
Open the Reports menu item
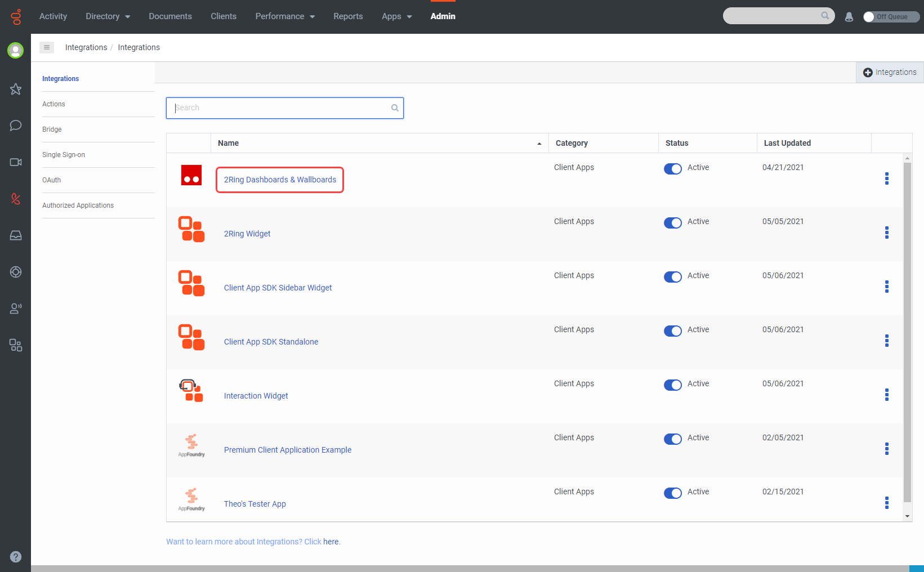click(348, 16)
